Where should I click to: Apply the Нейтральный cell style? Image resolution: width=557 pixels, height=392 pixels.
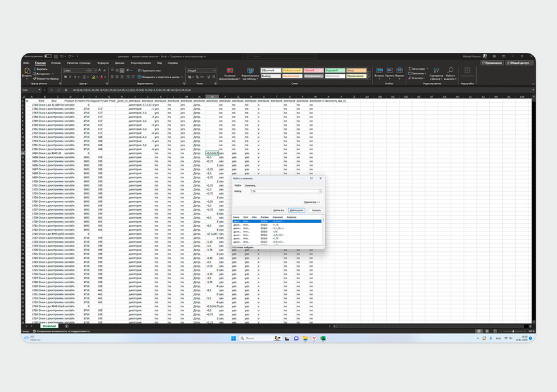292,70
